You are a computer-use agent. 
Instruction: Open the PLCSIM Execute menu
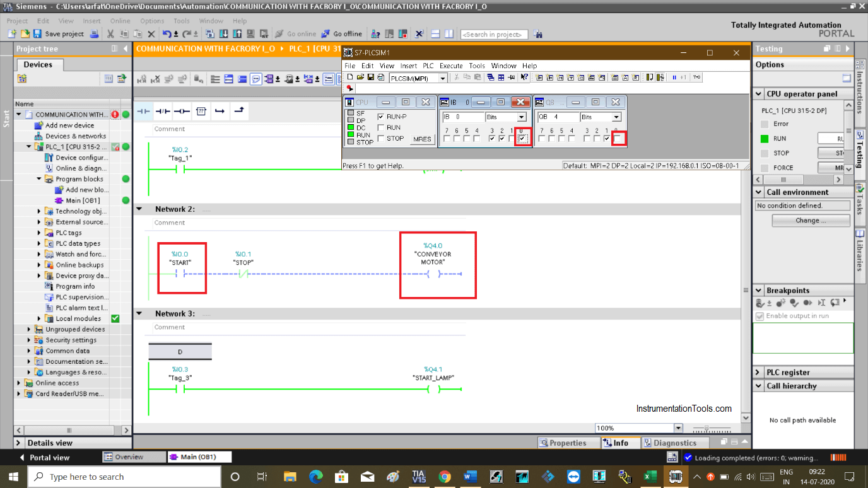(451, 66)
